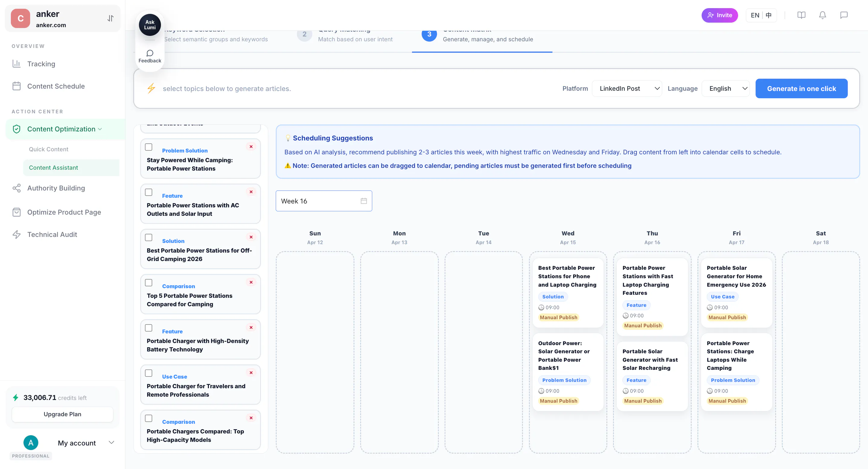Open the Platform LinkedIn Post dropdown
Image resolution: width=868 pixels, height=469 pixels.
click(627, 88)
